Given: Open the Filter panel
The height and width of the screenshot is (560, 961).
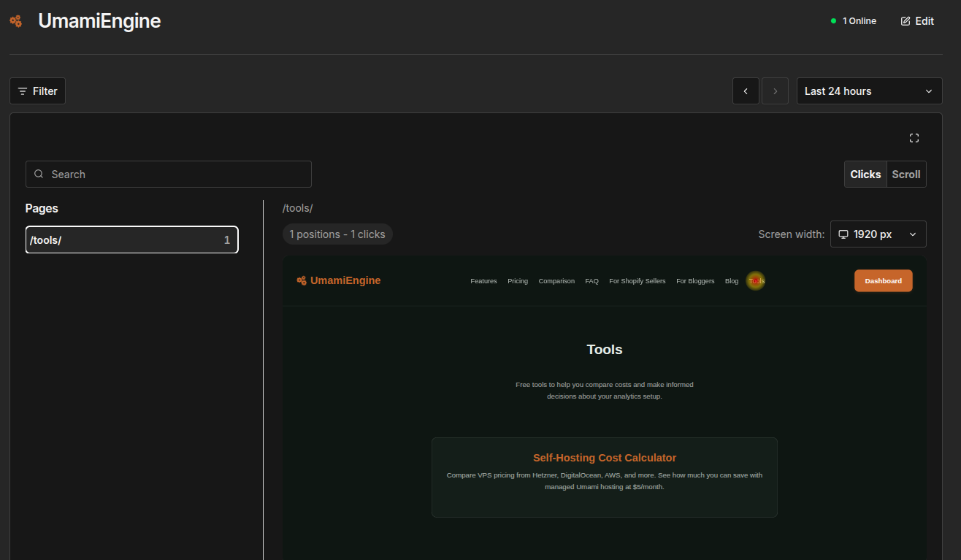Looking at the screenshot, I should 37,91.
